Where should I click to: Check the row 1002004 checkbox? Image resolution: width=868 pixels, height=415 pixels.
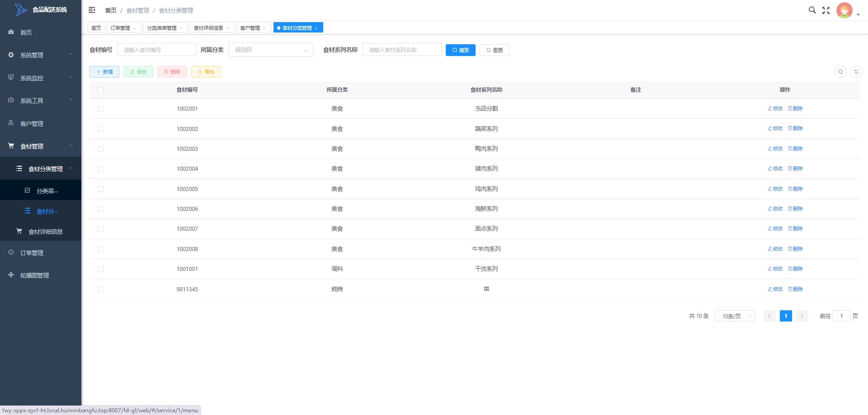[x=100, y=169]
